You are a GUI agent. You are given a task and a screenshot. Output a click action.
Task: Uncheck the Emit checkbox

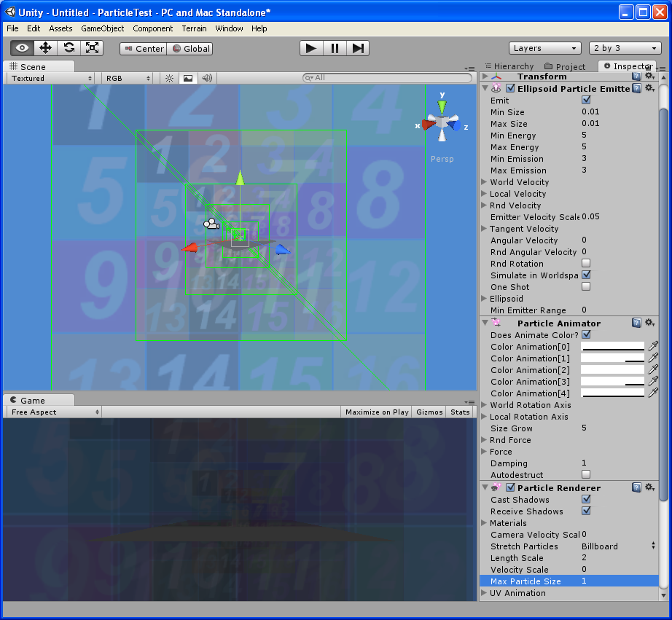click(x=586, y=101)
